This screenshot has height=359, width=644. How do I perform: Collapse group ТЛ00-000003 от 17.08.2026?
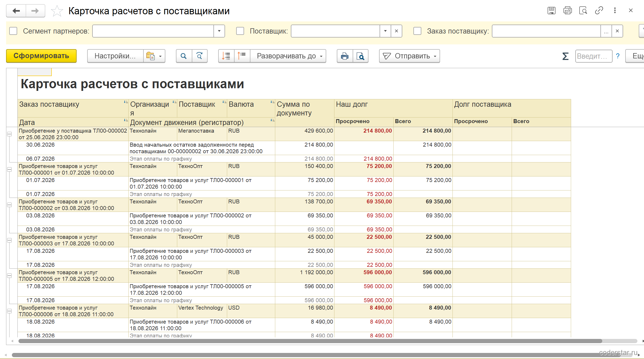tap(10, 240)
